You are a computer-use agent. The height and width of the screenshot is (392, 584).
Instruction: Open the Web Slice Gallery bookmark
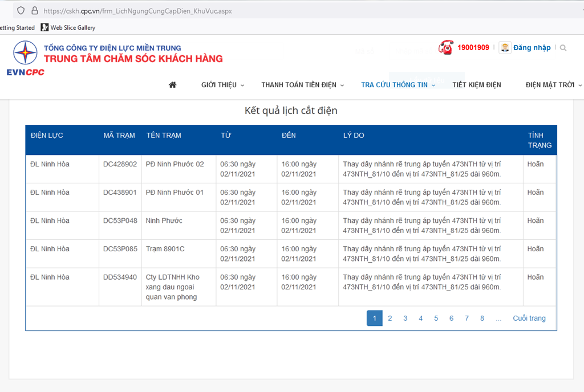pos(68,27)
